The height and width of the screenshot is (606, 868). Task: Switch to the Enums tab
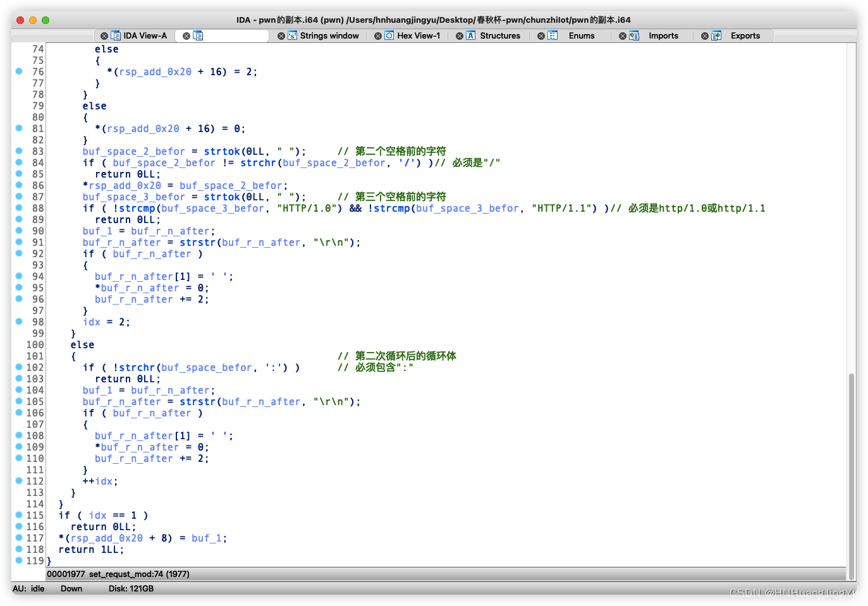coord(582,36)
